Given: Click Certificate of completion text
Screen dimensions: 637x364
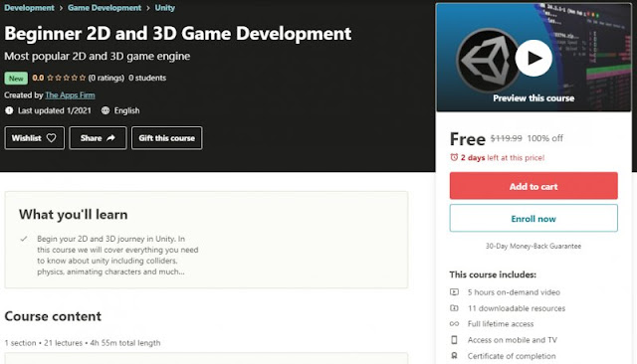Looking at the screenshot, I should (512, 356).
